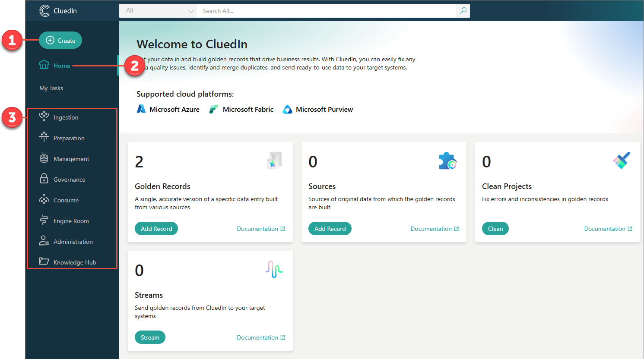
Task: Open the Governance lock icon
Action: (44, 179)
